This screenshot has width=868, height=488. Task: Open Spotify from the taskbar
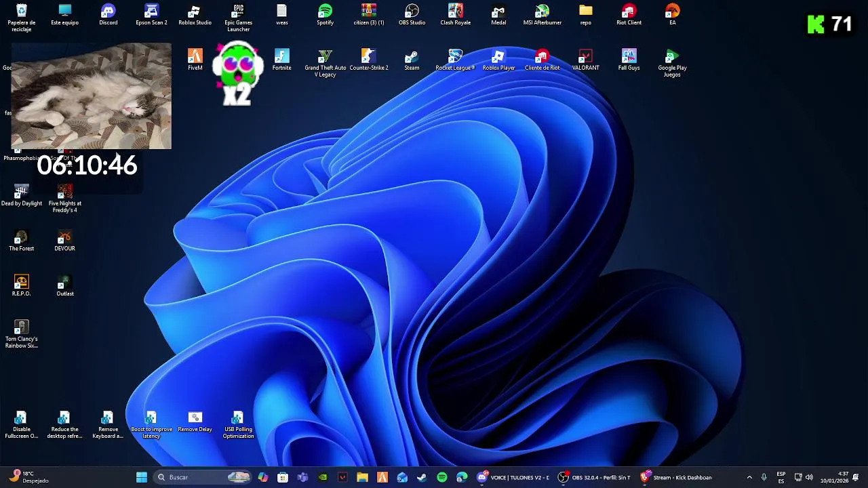point(442,477)
